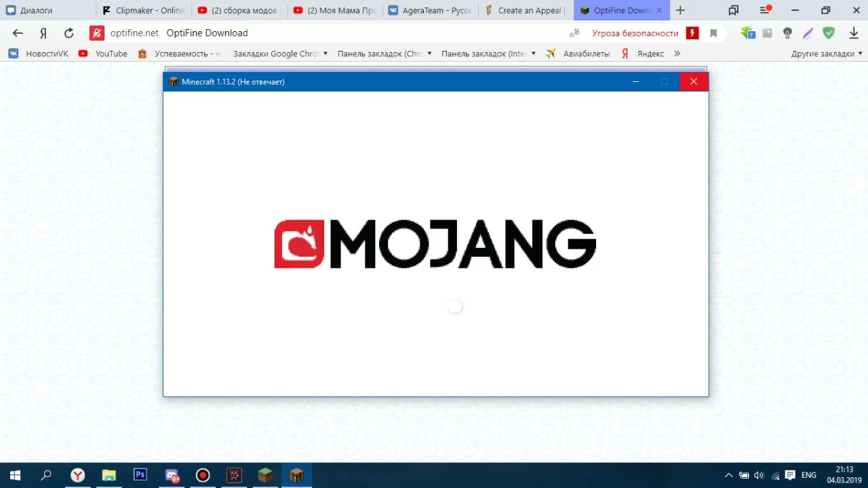
Task: Open Yandex home via the Я icon
Action: [x=43, y=33]
